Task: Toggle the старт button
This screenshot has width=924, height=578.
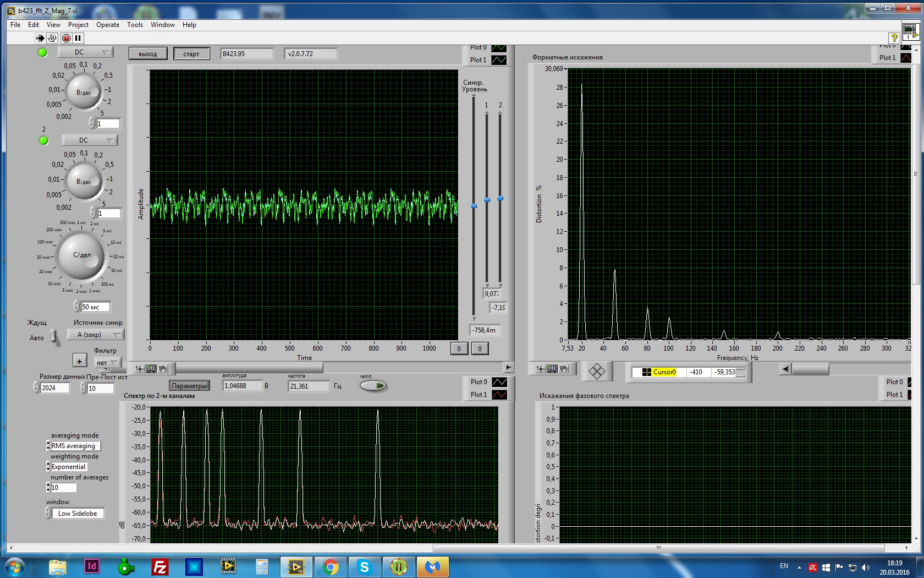Action: 191,54
